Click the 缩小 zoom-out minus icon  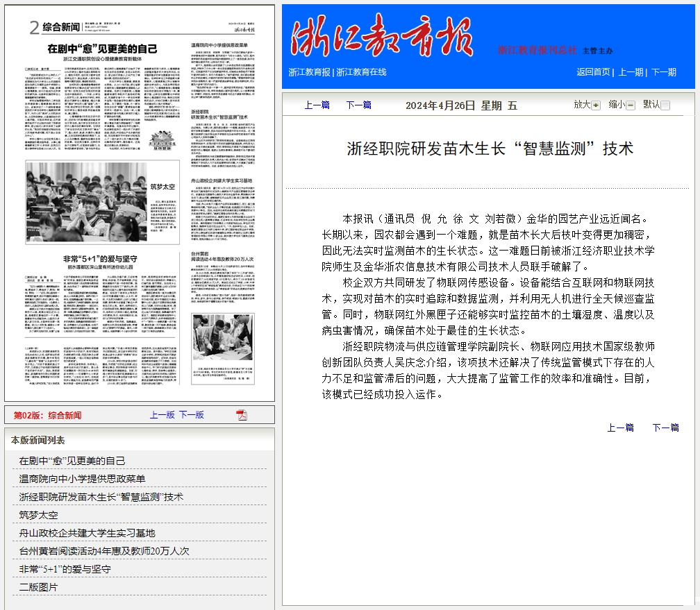tap(631, 105)
